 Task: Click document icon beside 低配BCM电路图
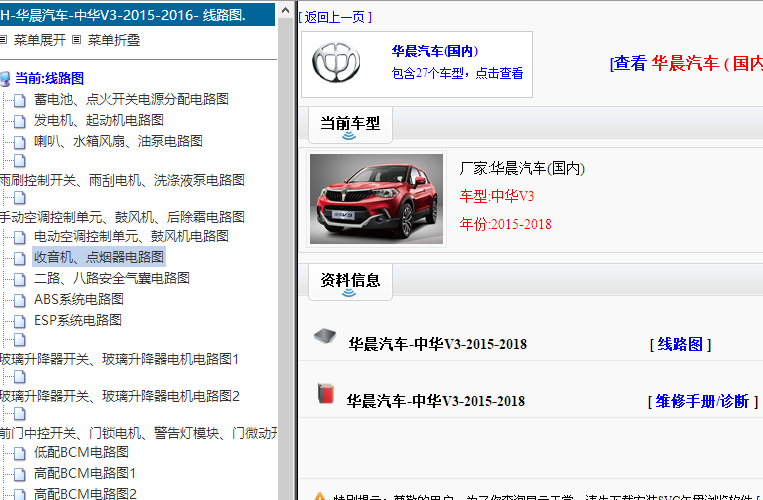[x=19, y=453]
